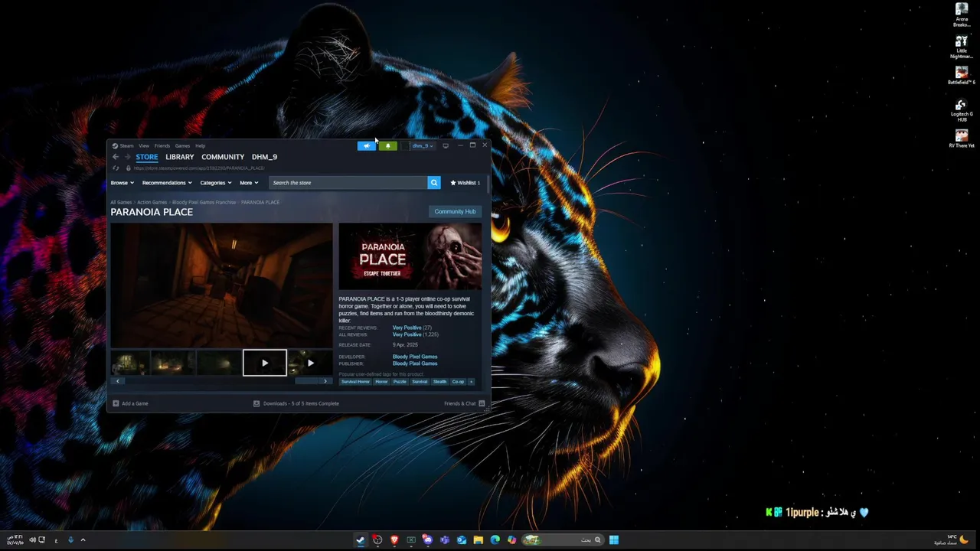Select the Co-op tag

(458, 381)
